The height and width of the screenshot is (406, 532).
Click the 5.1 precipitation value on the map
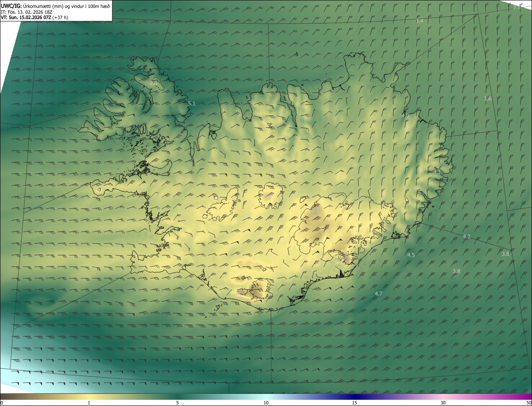tap(192, 104)
